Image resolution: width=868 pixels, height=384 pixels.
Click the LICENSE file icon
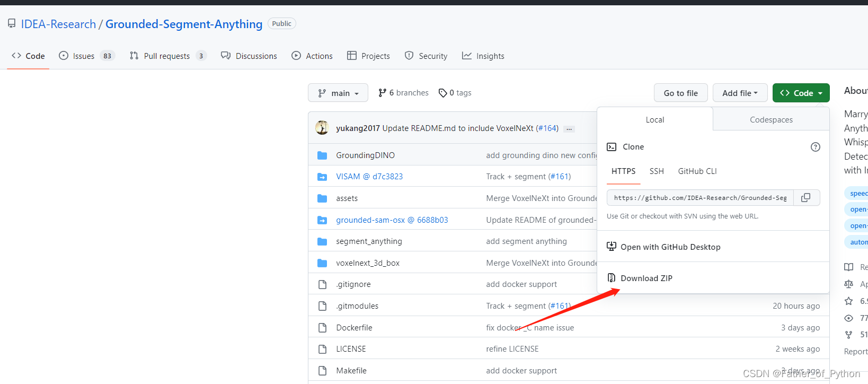tap(322, 349)
